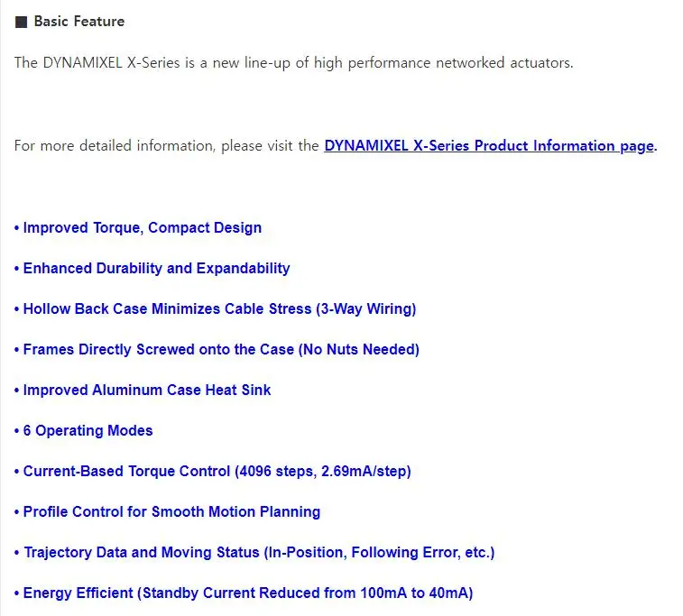683x616 pixels.
Task: Click 'Improved Aluminum Case Heat Sink' bullet
Action: (x=143, y=390)
